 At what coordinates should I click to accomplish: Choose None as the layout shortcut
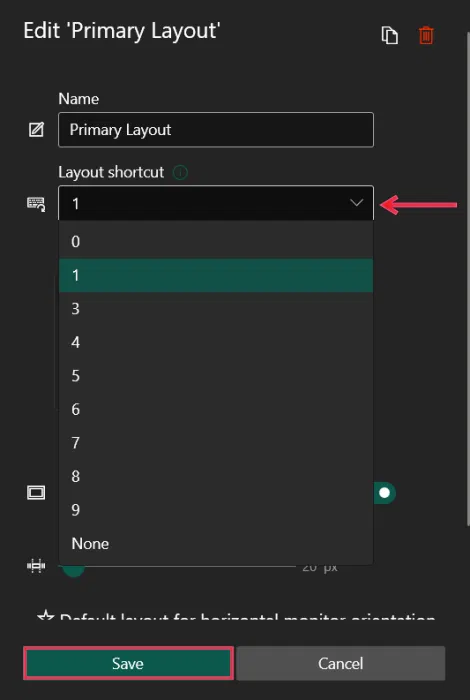click(216, 544)
